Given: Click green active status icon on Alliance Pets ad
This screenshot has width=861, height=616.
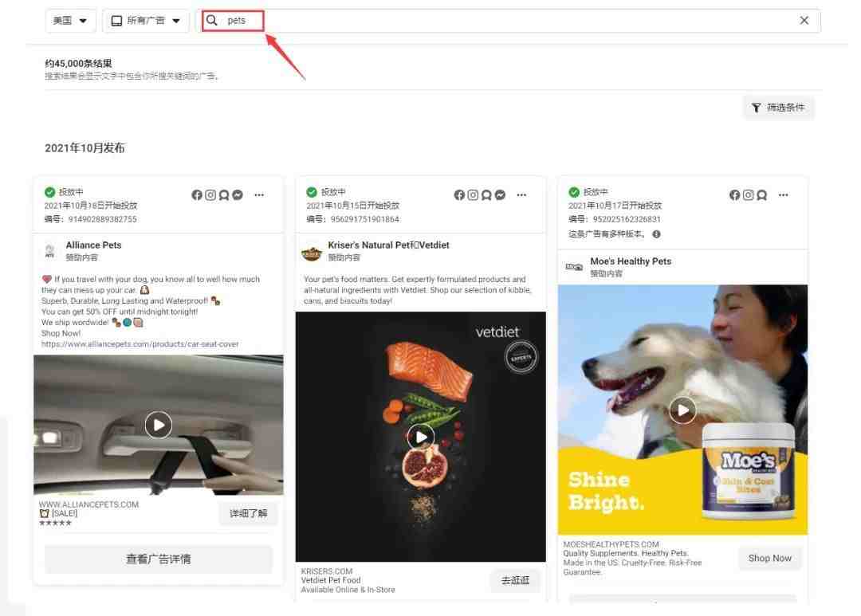Looking at the screenshot, I should pyautogui.click(x=50, y=192).
